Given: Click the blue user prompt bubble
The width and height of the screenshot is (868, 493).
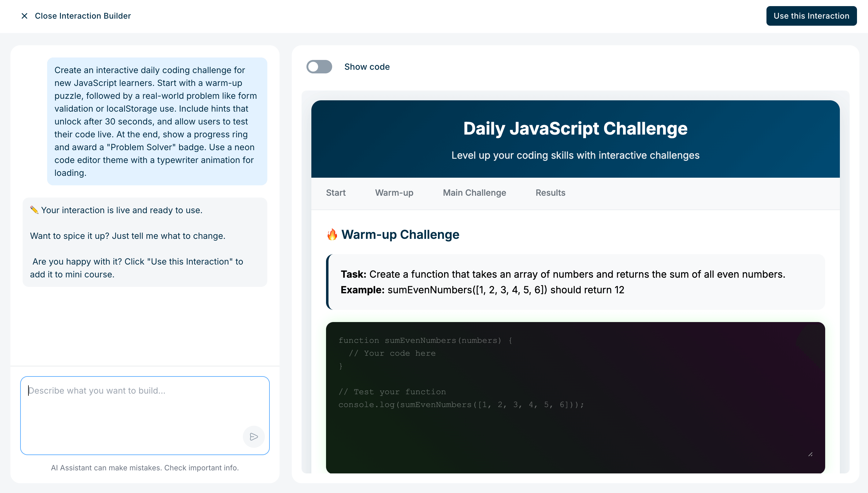Looking at the screenshot, I should (x=157, y=121).
